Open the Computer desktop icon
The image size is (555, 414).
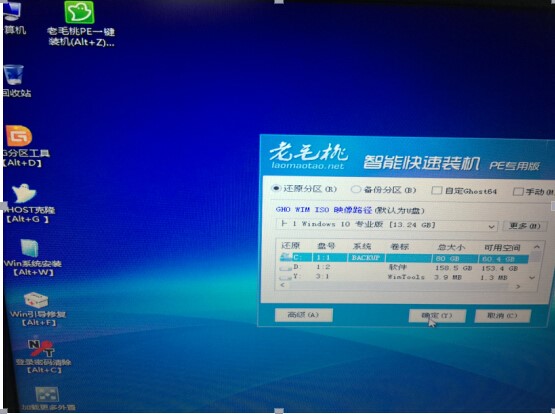point(13,18)
